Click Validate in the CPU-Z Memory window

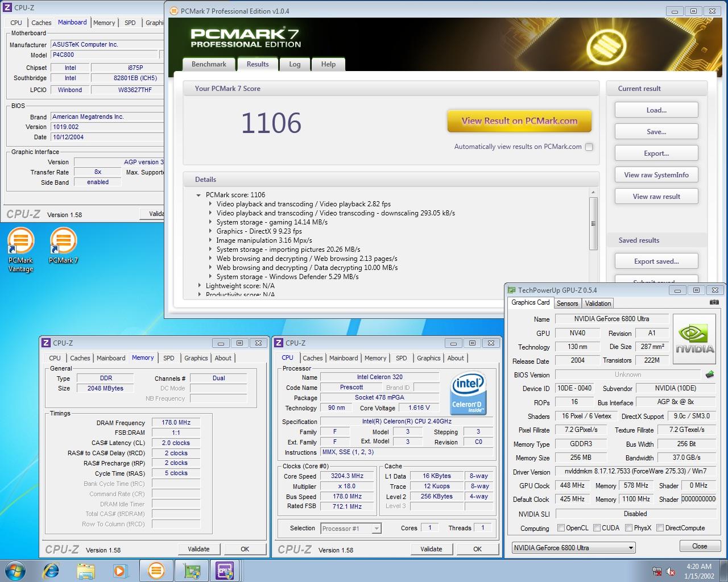pos(198,549)
